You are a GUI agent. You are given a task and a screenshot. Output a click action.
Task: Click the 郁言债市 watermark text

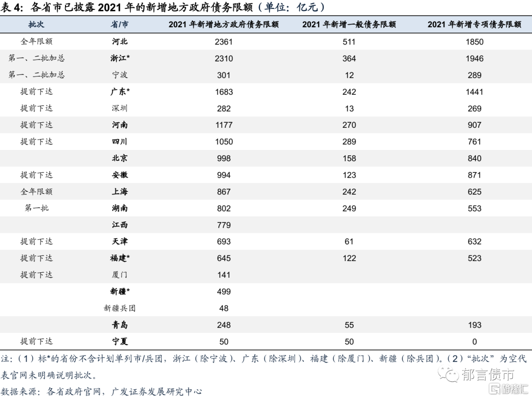[488, 376]
